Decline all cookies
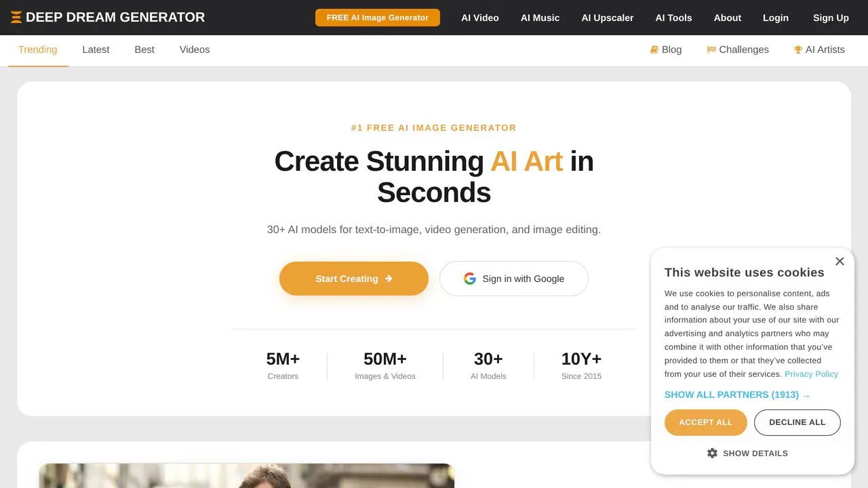Screen dimensions: 868x488 (797, 422)
